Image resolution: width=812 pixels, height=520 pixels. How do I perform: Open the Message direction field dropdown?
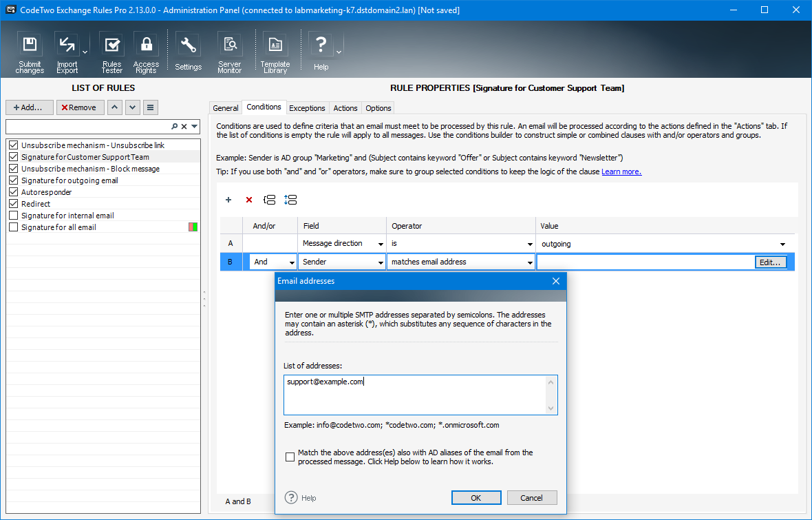[x=381, y=244]
